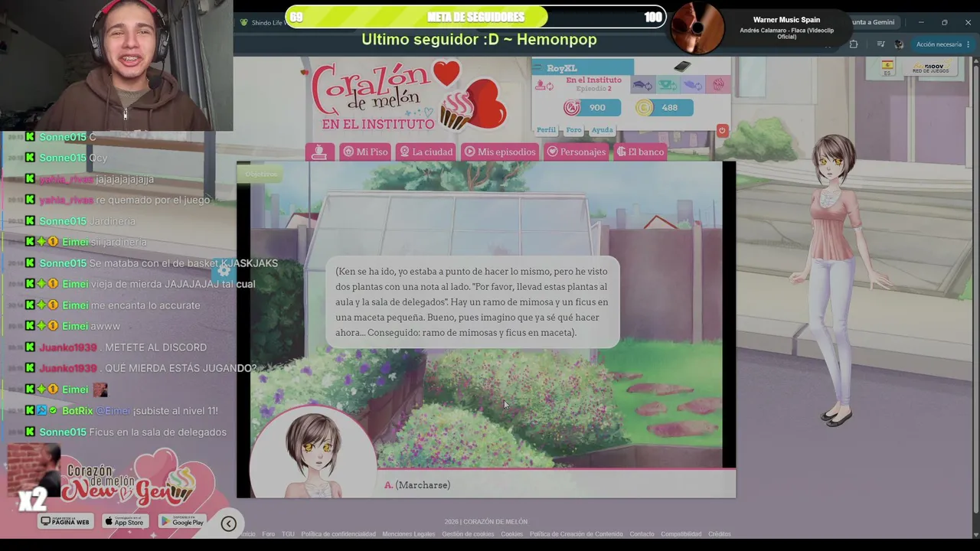Click the App Store badge

pyautogui.click(x=124, y=522)
